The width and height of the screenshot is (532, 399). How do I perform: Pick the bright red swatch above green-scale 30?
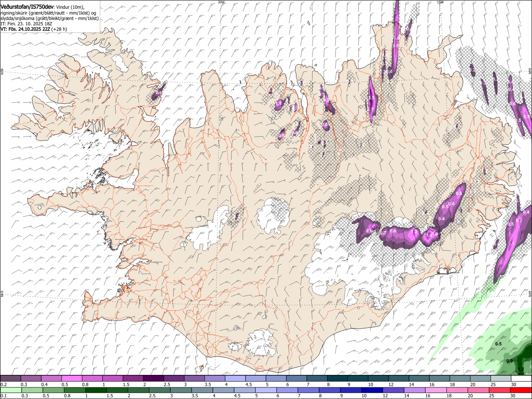tap(521, 390)
